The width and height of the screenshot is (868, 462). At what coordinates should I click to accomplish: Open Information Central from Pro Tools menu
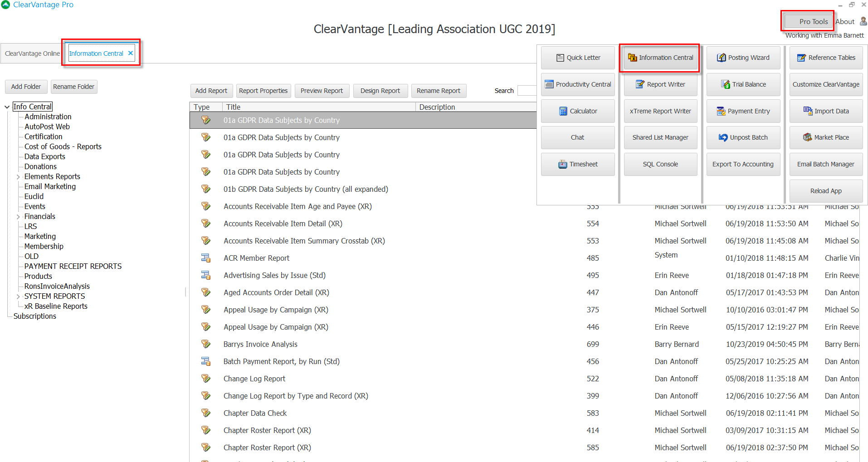pos(660,58)
